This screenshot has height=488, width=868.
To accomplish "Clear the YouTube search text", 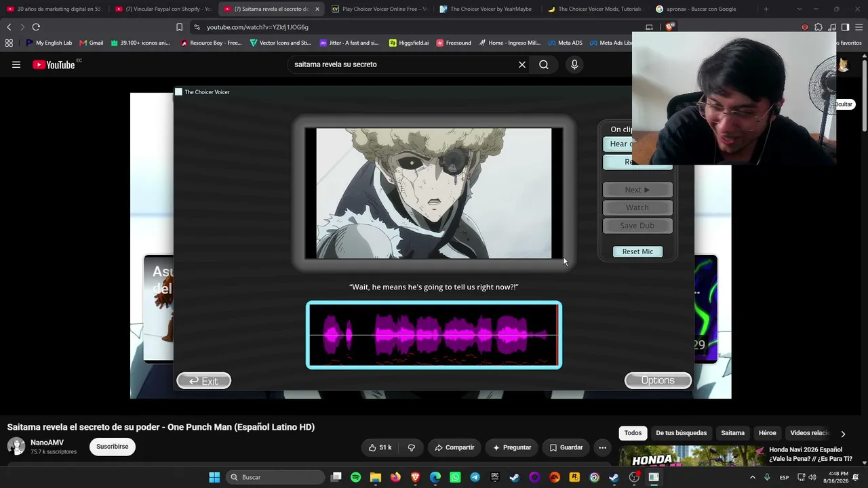I will click(x=522, y=65).
